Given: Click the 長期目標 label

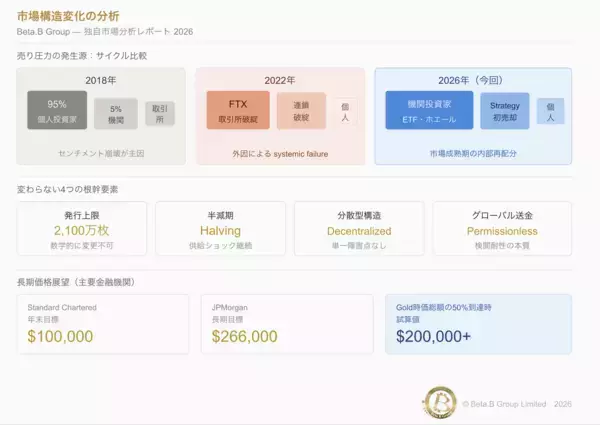Looking at the screenshot, I should pyautogui.click(x=227, y=319).
